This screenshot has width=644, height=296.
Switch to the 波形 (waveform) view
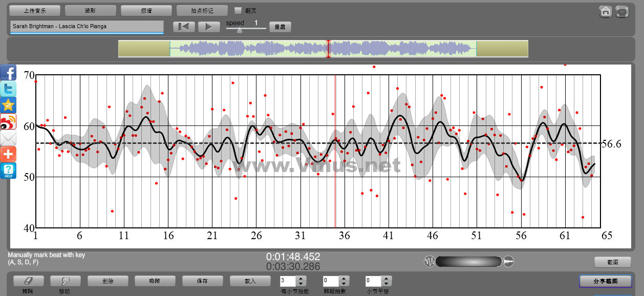(x=91, y=10)
